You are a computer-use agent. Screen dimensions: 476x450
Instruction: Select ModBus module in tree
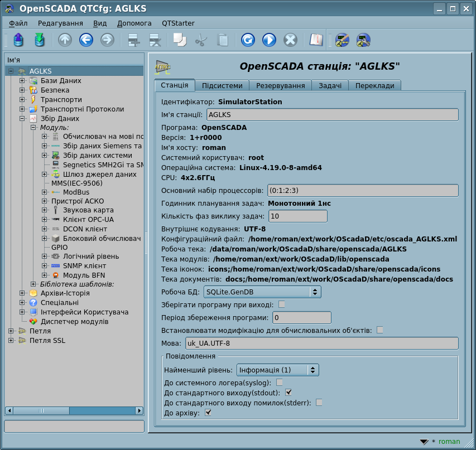[x=76, y=192]
